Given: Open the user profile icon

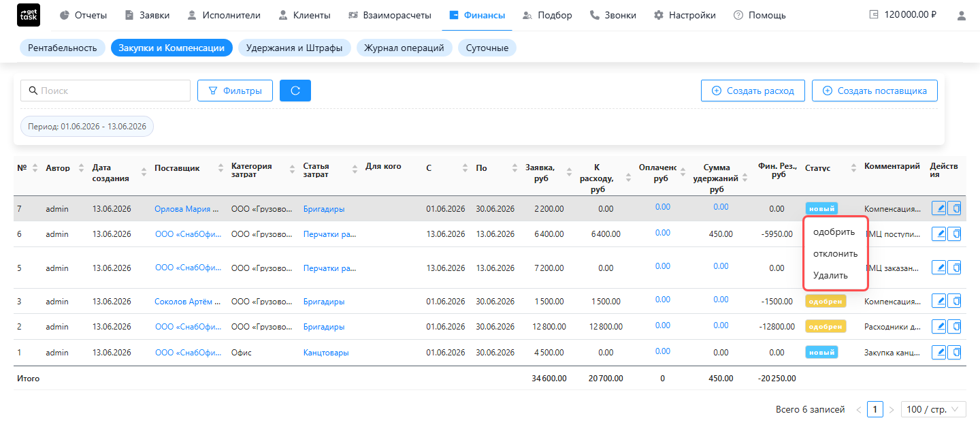Looking at the screenshot, I should (x=961, y=15).
